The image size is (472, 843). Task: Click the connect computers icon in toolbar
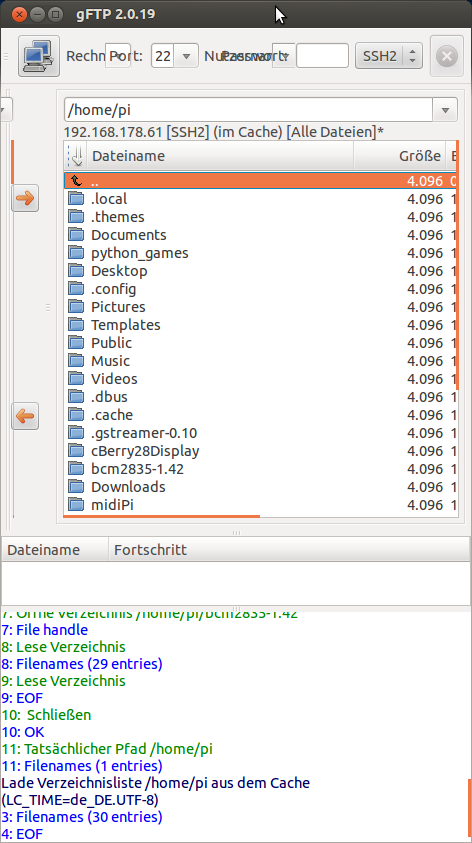[x=38, y=56]
